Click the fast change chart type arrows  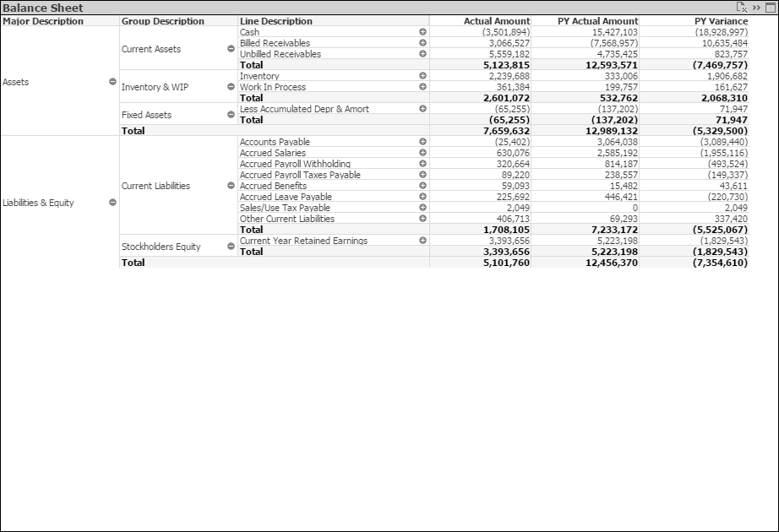point(756,8)
